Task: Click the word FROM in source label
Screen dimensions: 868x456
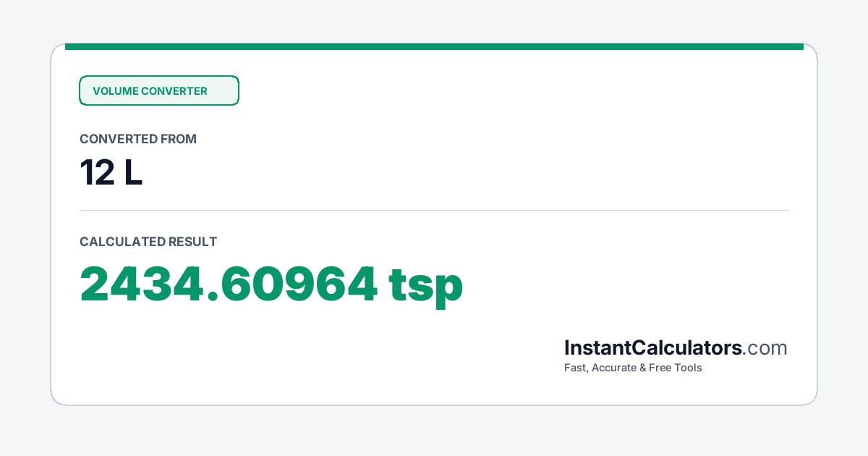Action: pyautogui.click(x=180, y=139)
